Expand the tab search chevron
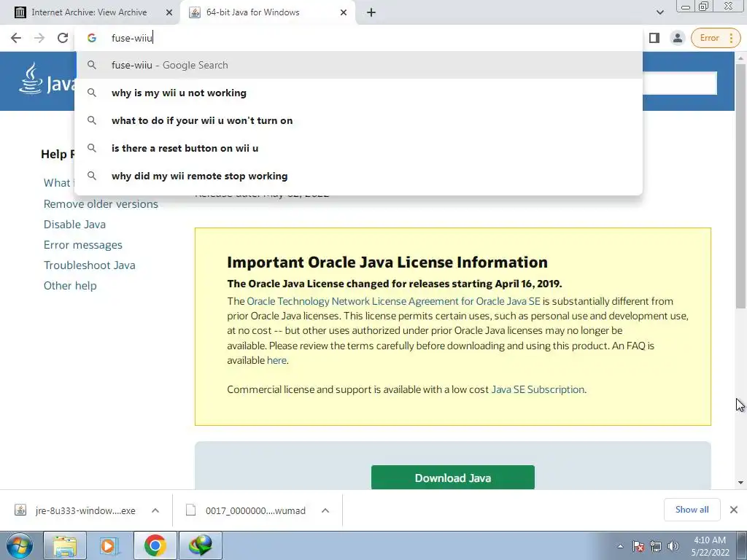Screen dimensions: 747x560 659,12
